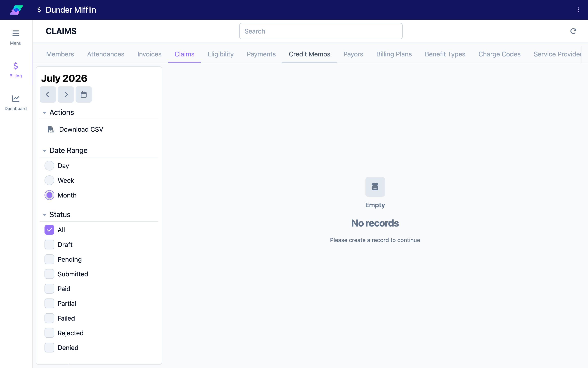The height and width of the screenshot is (368, 588).
Task: Collapse the Actions section
Action: pos(45,112)
